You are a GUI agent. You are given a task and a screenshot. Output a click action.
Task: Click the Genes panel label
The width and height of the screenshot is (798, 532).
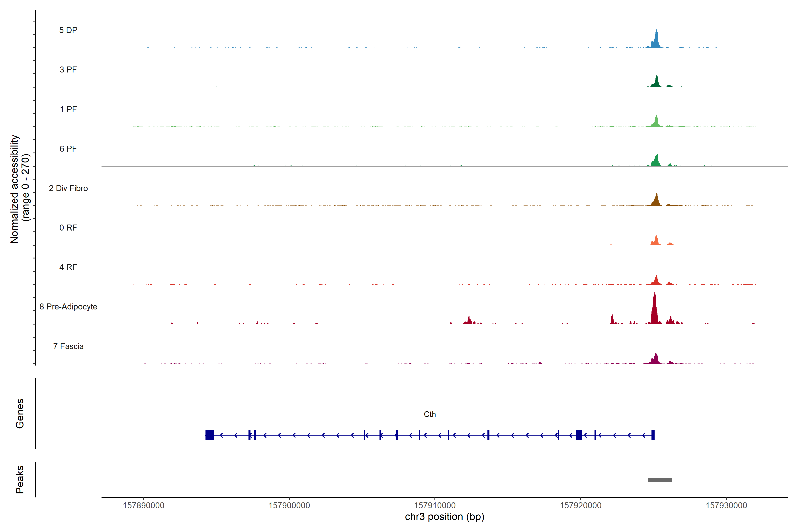pyautogui.click(x=20, y=414)
